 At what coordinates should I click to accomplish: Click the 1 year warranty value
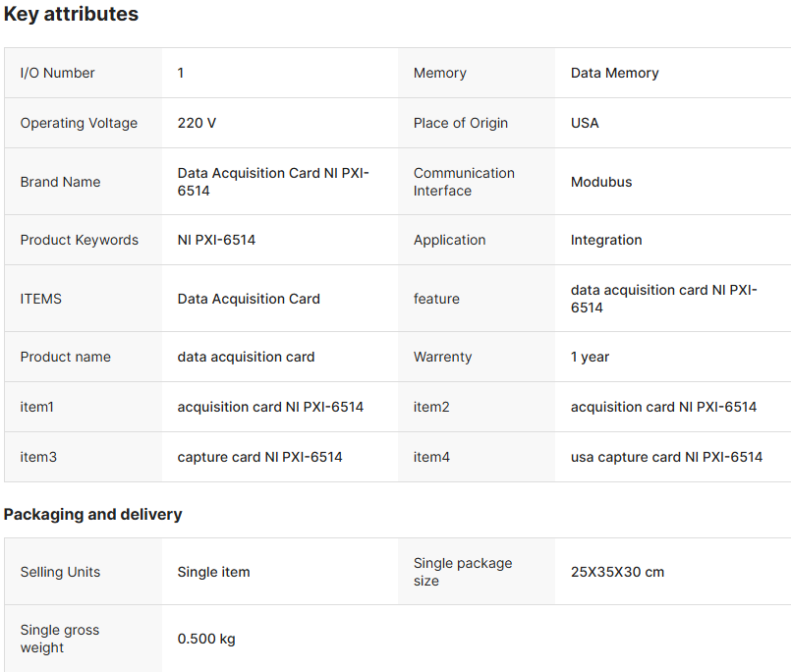tap(590, 357)
